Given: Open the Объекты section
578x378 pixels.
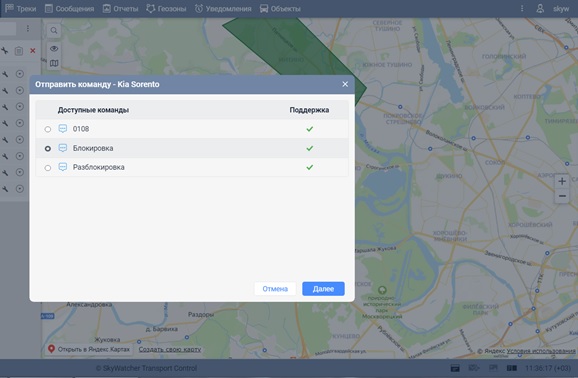Looking at the screenshot, I should click(x=280, y=8).
